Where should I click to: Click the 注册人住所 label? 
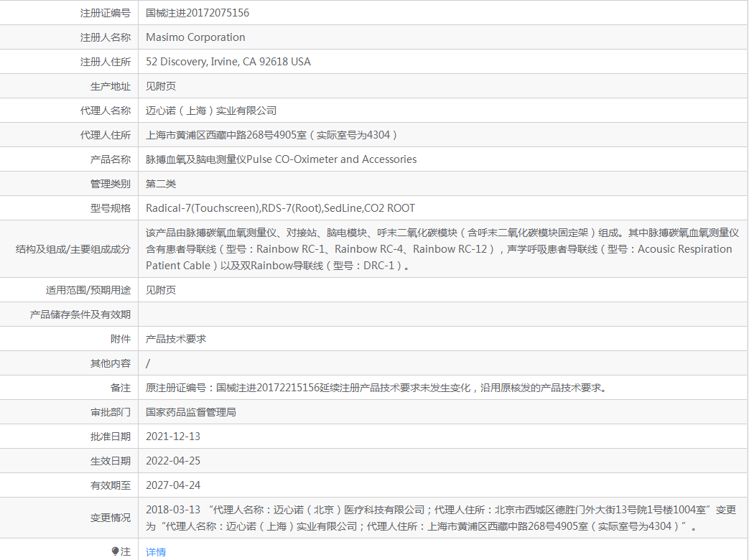pyautogui.click(x=105, y=62)
